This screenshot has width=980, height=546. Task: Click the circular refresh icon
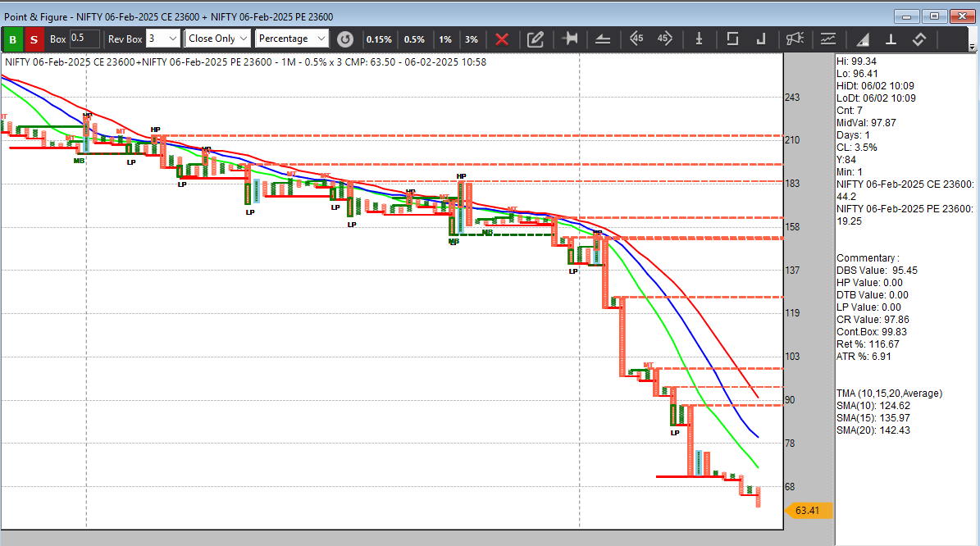click(345, 39)
